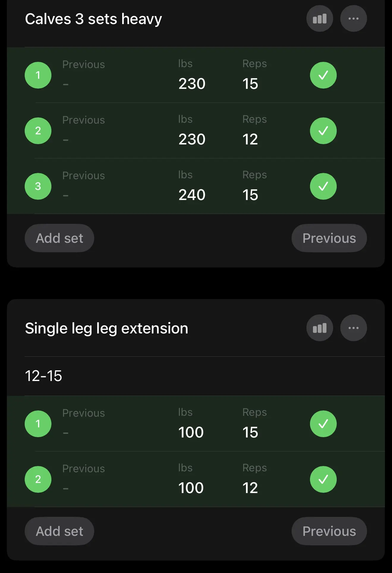Edit the 12-15 note field

(x=44, y=376)
